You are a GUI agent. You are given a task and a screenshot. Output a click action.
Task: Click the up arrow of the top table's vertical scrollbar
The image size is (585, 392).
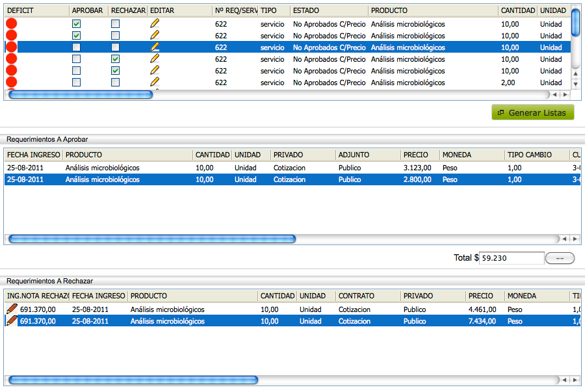pyautogui.click(x=576, y=74)
